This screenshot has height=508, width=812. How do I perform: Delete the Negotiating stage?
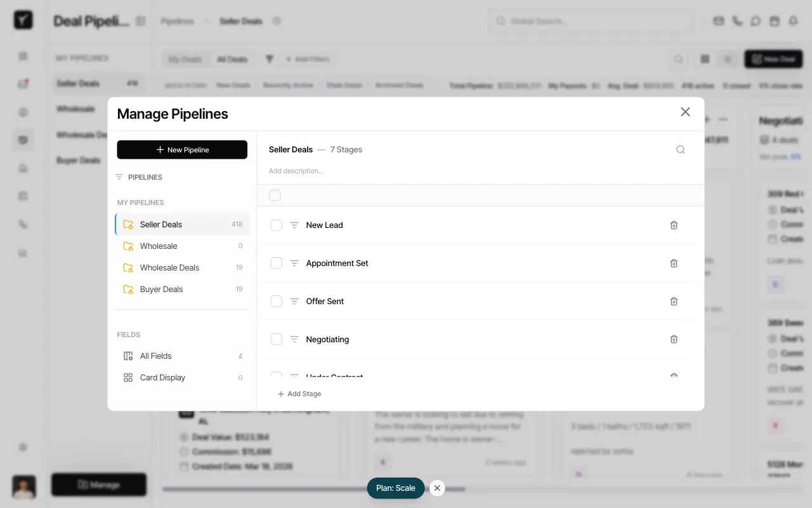(674, 339)
